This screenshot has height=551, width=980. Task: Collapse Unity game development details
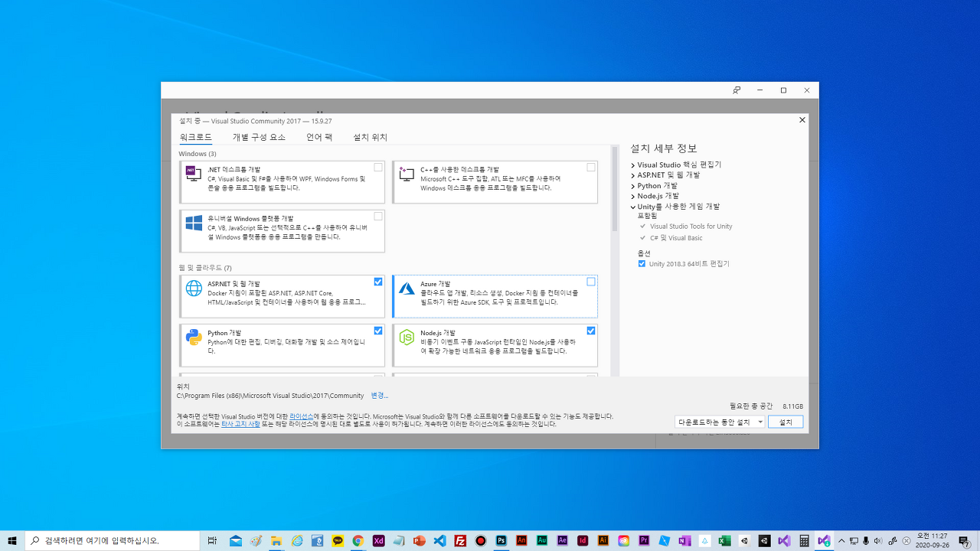(x=633, y=207)
